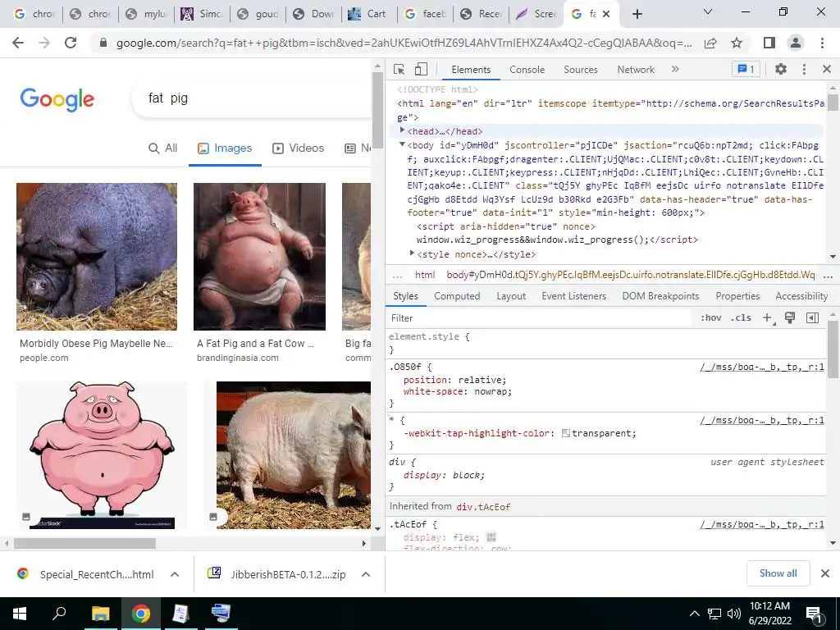840x630 pixels.
Task: Open the Chrome three-dot menu
Action: [822, 43]
